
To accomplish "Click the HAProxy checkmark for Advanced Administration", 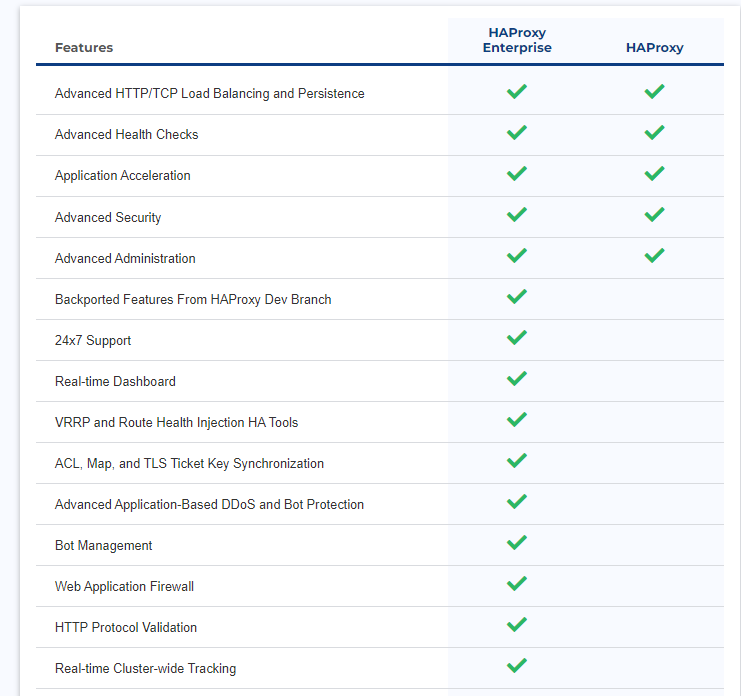I will click(654, 256).
